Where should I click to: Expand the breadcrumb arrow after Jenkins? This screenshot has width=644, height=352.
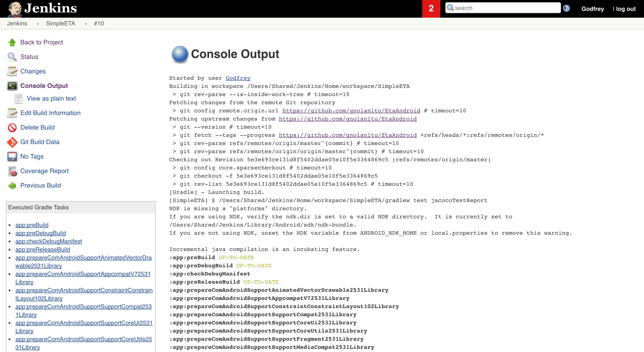[38, 23]
